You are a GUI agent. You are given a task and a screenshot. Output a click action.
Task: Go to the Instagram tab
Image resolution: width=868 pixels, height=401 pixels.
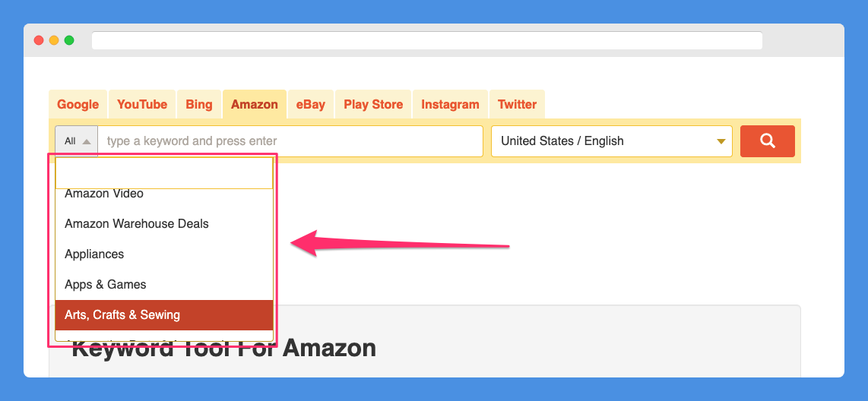coord(450,104)
